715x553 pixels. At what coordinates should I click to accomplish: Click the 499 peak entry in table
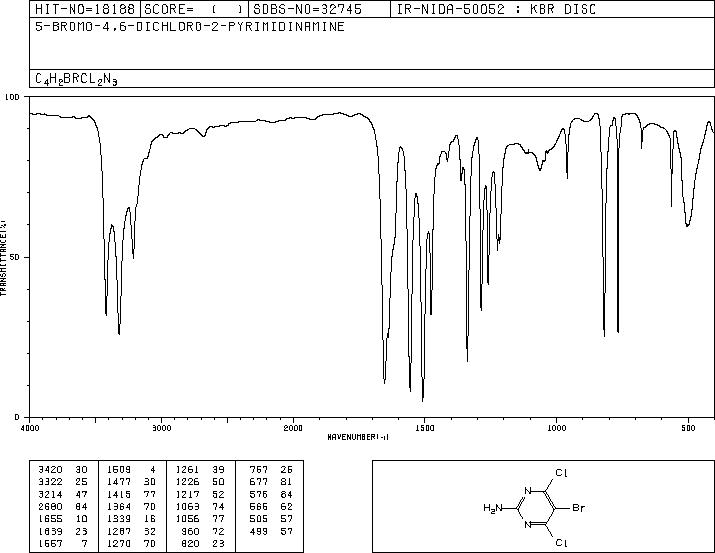[x=271, y=531]
